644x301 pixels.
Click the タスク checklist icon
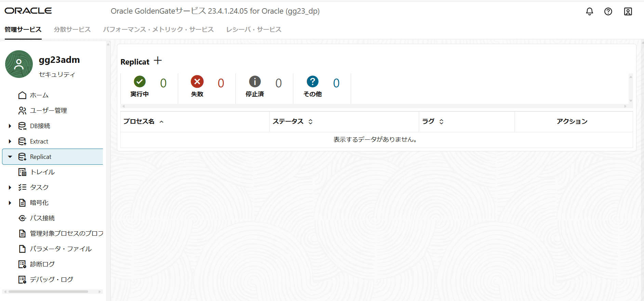[x=22, y=187]
